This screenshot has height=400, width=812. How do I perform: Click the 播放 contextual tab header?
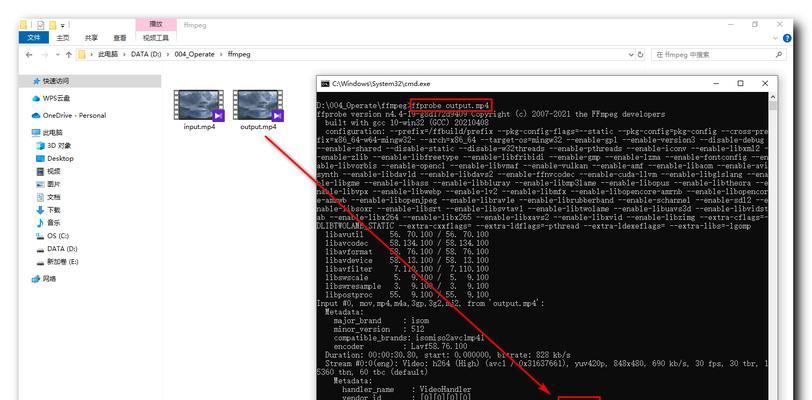tap(156, 24)
